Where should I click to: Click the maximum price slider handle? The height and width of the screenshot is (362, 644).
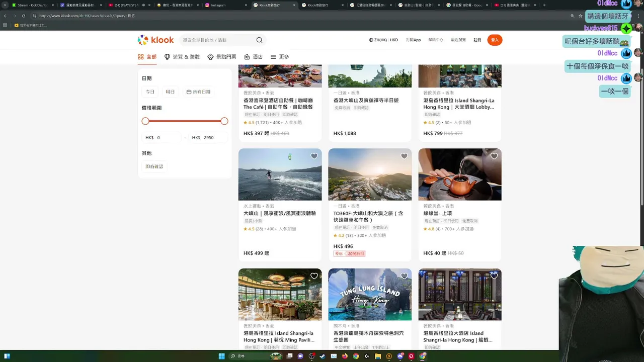[x=224, y=121]
